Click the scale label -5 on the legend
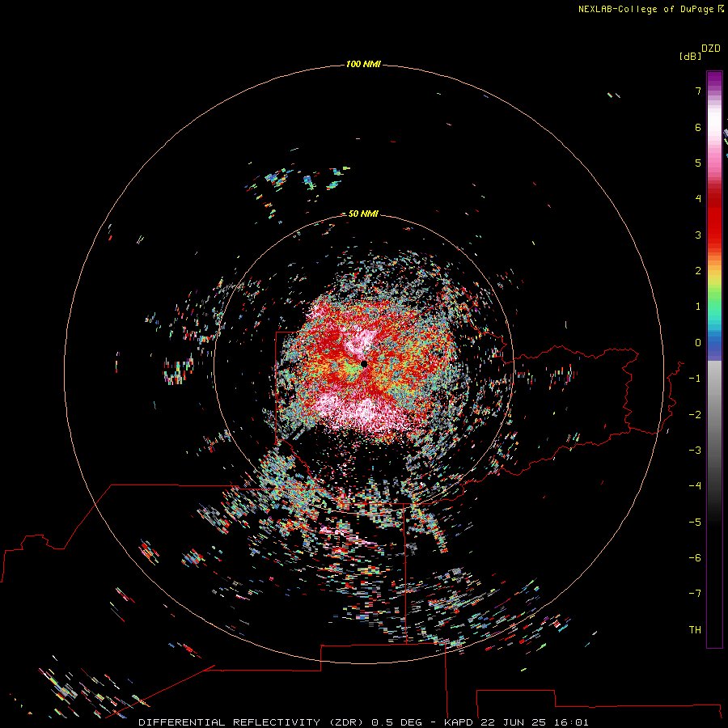Screen dimensions: 728x728 695,523
